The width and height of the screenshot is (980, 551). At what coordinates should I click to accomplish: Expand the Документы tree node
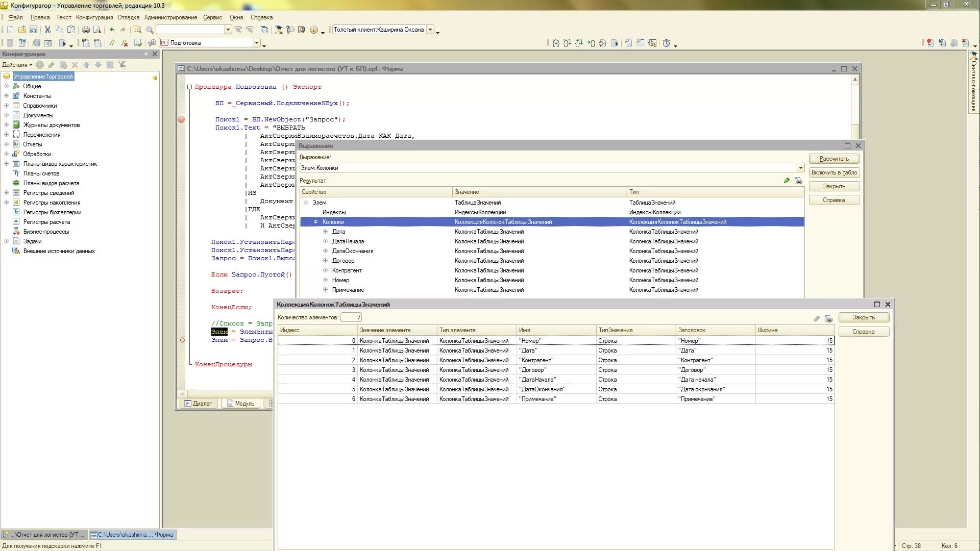click(6, 115)
